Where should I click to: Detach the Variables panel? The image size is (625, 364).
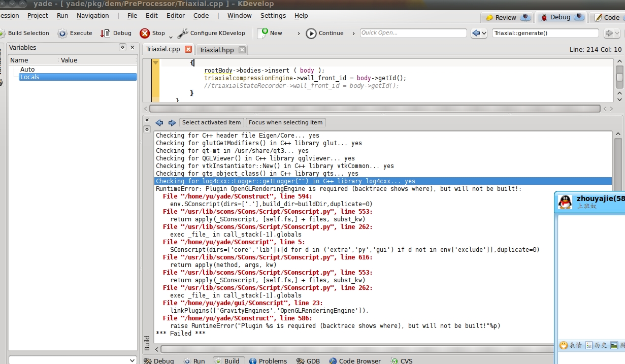pyautogui.click(x=122, y=47)
